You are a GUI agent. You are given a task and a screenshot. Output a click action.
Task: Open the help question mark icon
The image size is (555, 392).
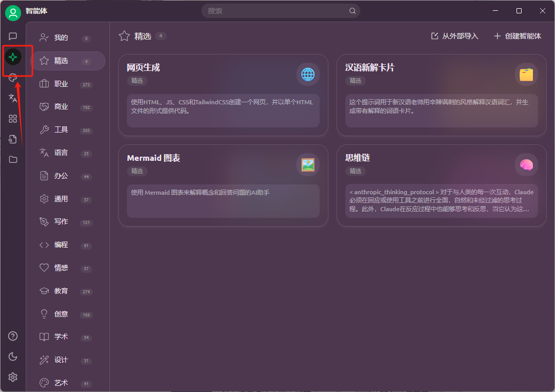13,336
